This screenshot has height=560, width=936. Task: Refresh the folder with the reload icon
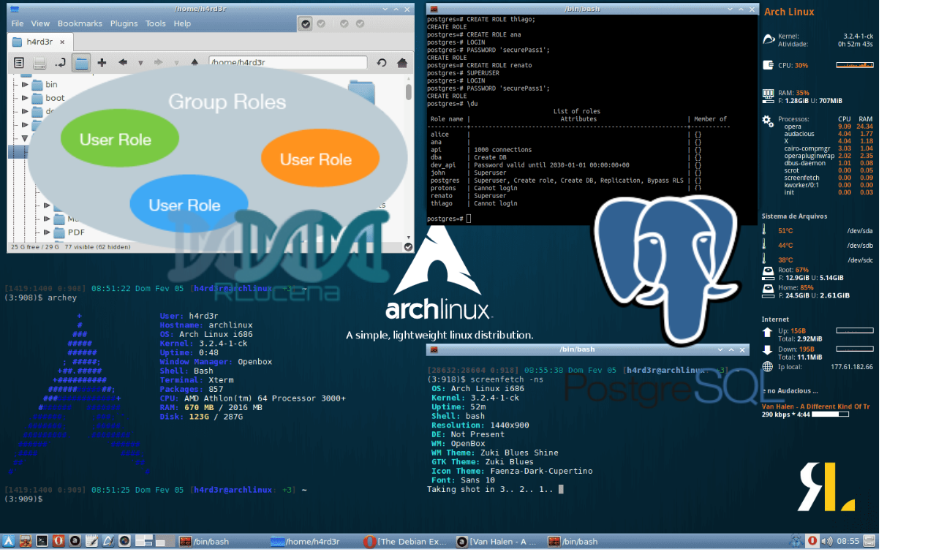[x=382, y=63]
